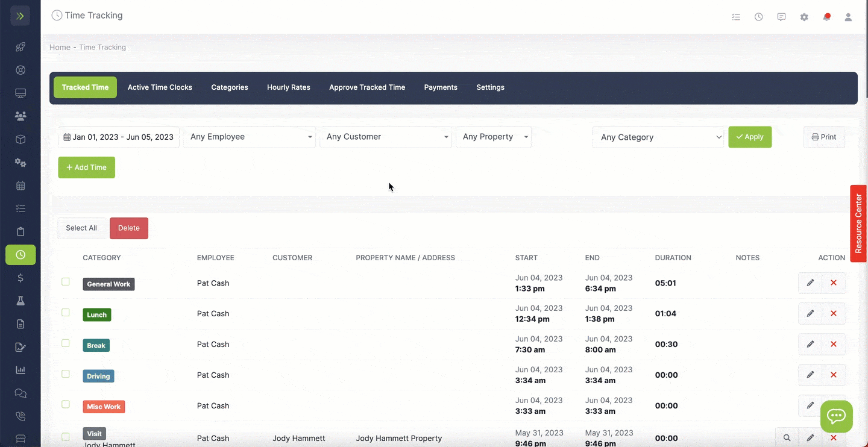Image resolution: width=868 pixels, height=447 pixels.
Task: Open the header clock icon
Action: (759, 17)
